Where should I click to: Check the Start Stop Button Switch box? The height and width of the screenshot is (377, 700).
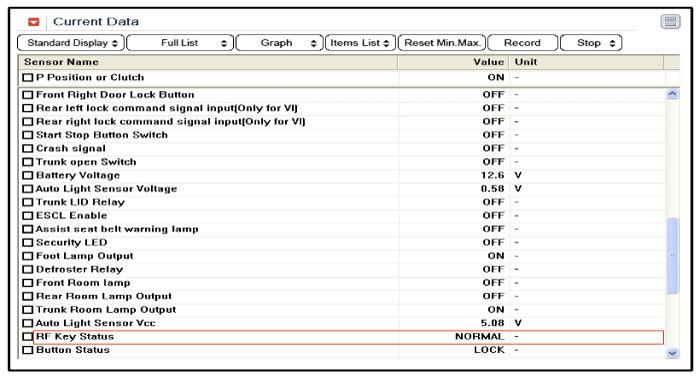tap(28, 135)
